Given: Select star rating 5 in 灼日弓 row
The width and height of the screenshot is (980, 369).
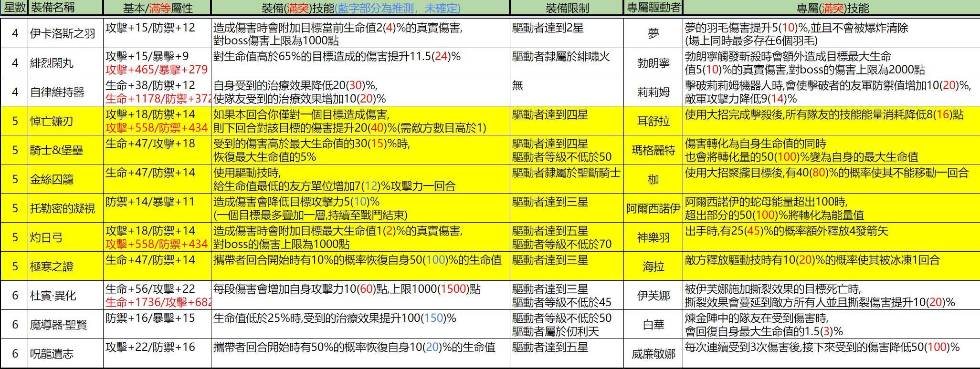Looking at the screenshot, I should (x=14, y=237).
